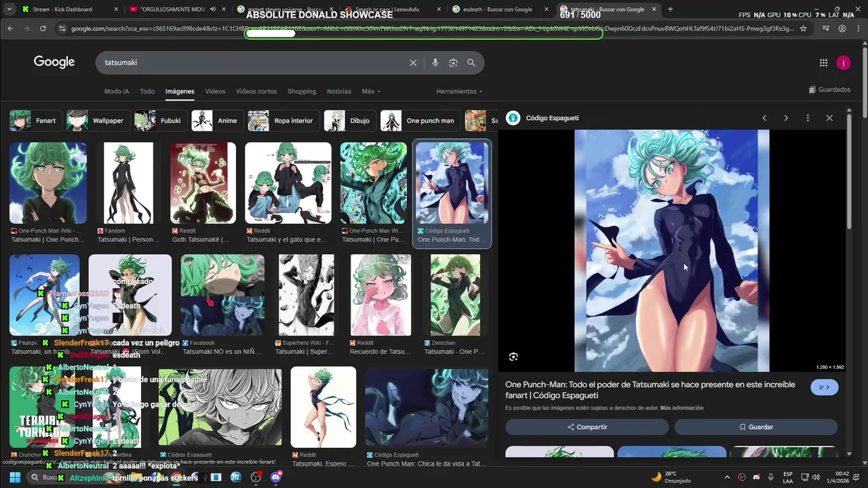Image resolution: width=868 pixels, height=488 pixels.
Task: Open the Google apps grid icon
Action: [x=823, y=63]
